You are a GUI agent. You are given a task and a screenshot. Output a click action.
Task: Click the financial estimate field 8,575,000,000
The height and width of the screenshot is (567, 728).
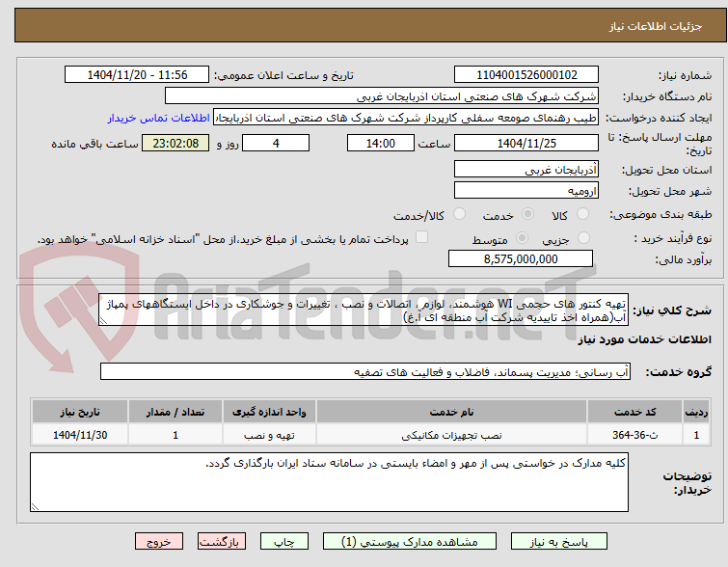coord(521,258)
